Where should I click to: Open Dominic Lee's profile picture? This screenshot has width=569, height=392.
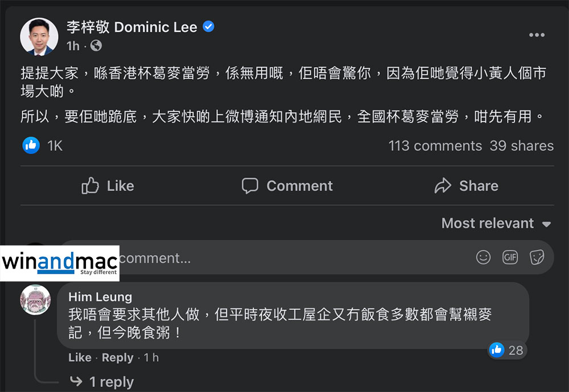click(39, 36)
